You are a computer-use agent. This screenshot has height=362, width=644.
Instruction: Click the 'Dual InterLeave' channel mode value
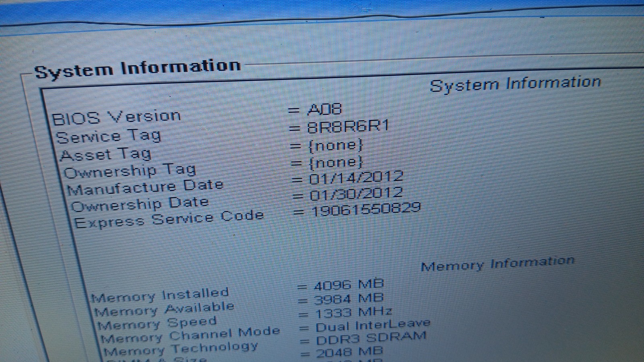click(x=373, y=324)
